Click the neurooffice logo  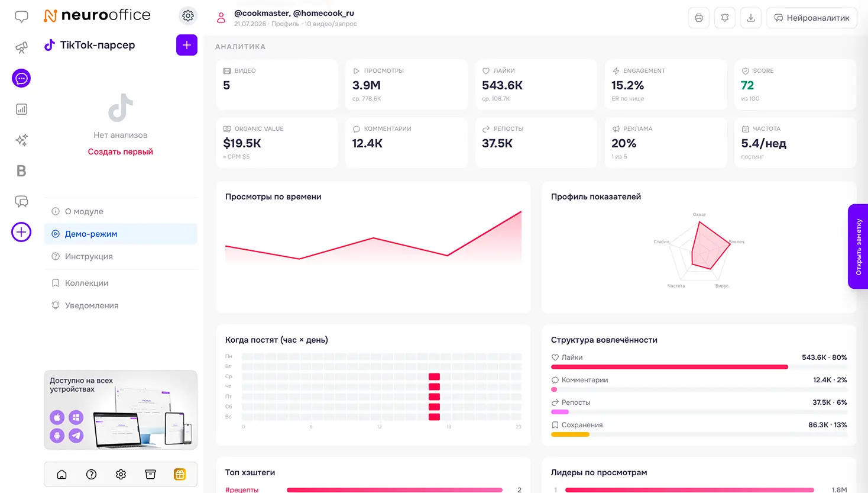tap(98, 15)
